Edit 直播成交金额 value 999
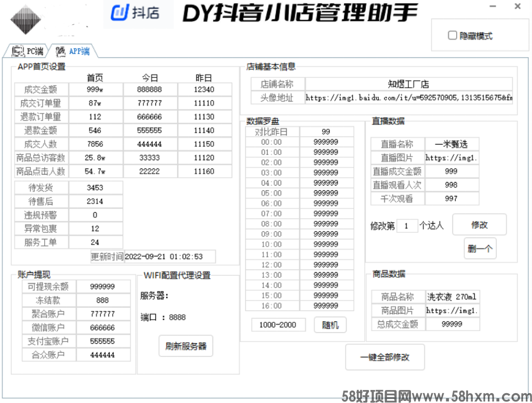The height and width of the screenshot is (403, 532). click(452, 171)
